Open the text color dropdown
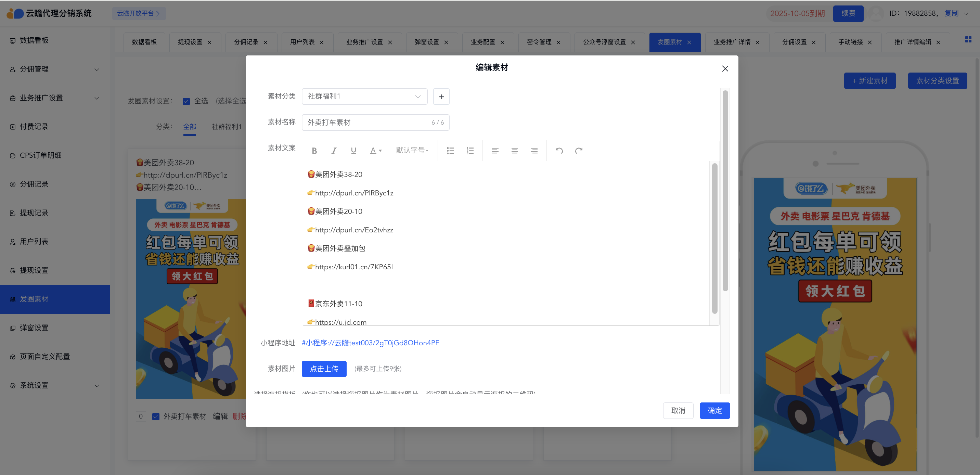This screenshot has width=980, height=475. (x=375, y=151)
